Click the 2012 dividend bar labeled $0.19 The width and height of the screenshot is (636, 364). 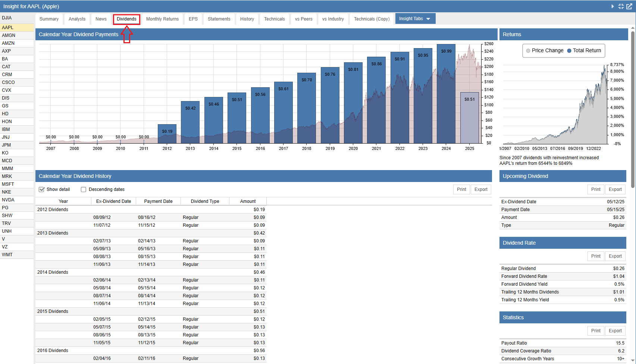click(167, 134)
